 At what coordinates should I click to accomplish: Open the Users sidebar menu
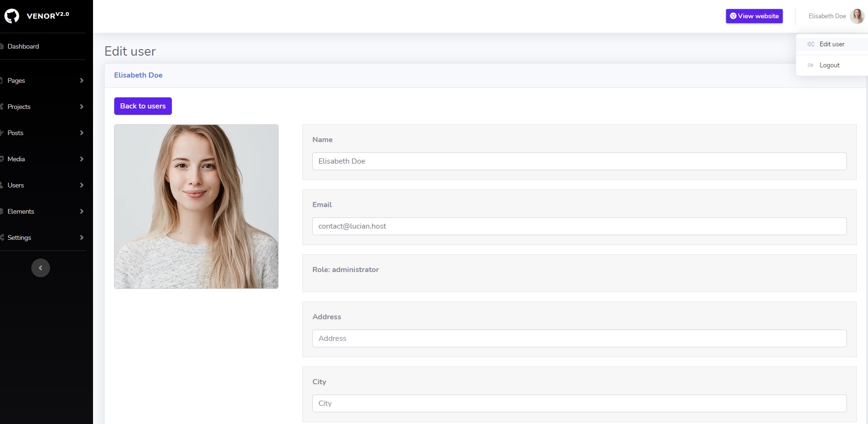tap(16, 185)
